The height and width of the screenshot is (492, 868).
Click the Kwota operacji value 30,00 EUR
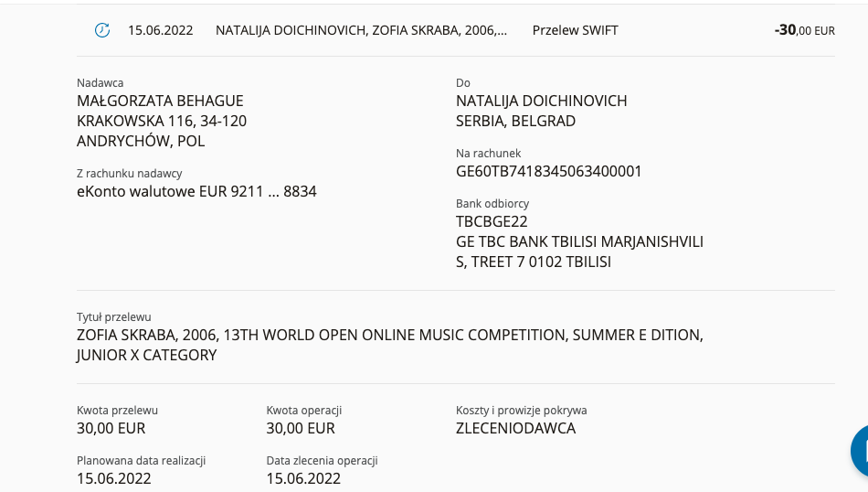[x=301, y=428]
